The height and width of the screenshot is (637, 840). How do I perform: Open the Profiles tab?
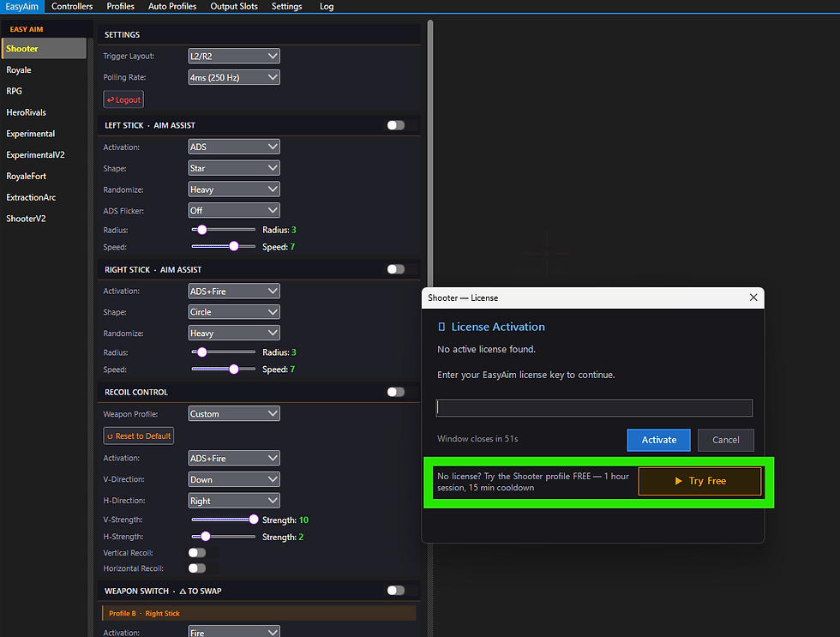121,6
